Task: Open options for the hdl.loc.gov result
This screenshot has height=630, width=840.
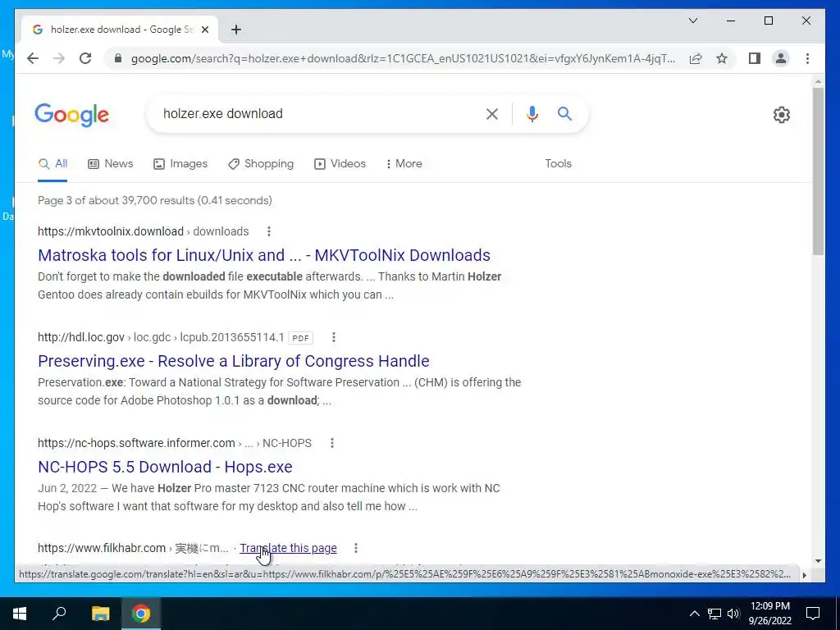Action: pyautogui.click(x=334, y=337)
